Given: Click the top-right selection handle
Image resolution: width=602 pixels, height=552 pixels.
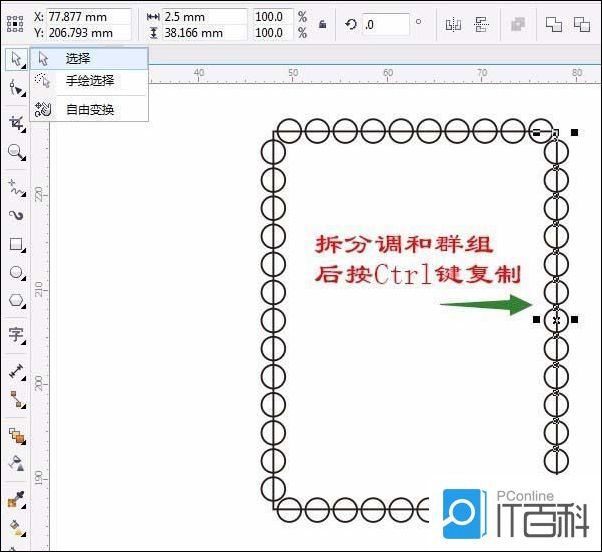Looking at the screenshot, I should point(574,132).
